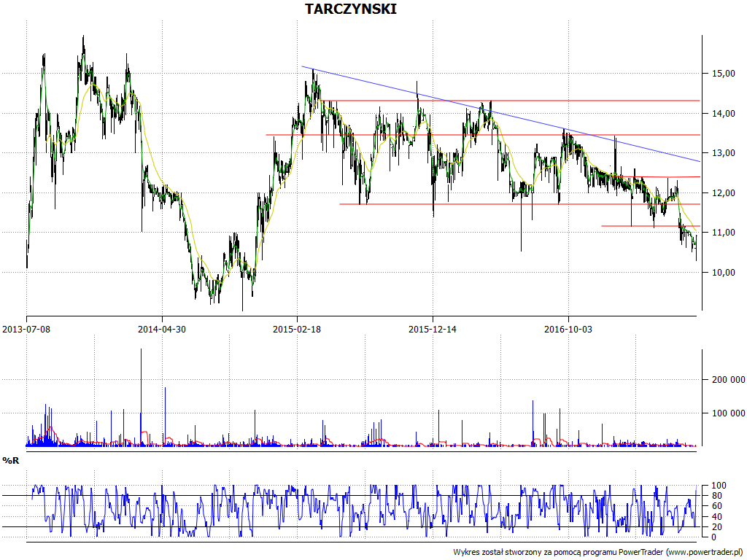This screenshot has width=747, height=560.
Task: Select the 200 000 volume axis label
Action: click(x=729, y=379)
